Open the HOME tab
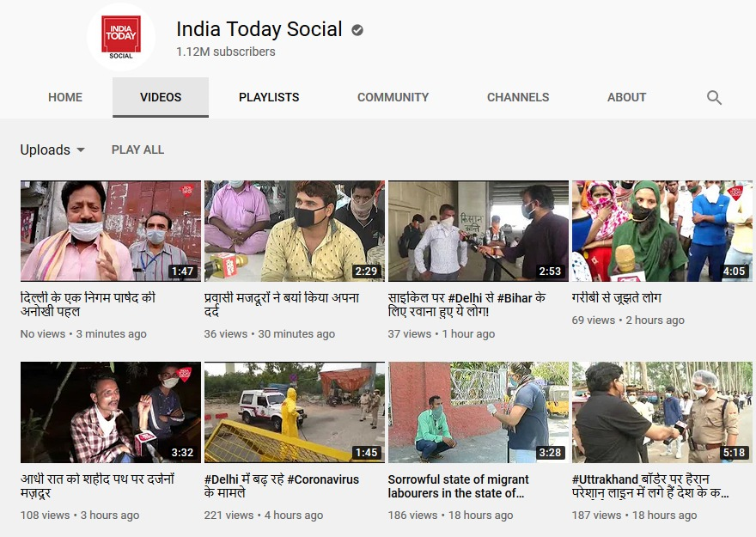The image size is (756, 537). click(x=65, y=97)
